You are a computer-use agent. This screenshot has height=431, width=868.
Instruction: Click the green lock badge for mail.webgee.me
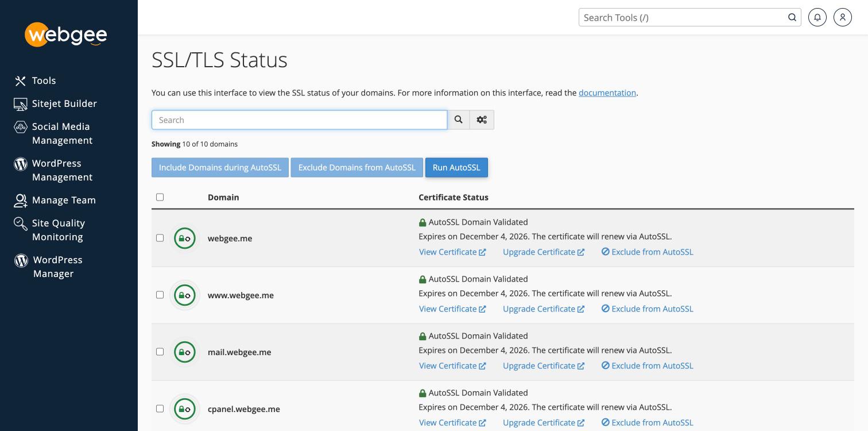click(185, 352)
